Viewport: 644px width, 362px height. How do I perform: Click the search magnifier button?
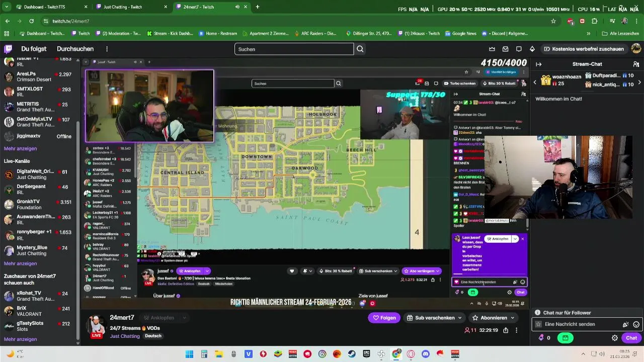point(360,49)
